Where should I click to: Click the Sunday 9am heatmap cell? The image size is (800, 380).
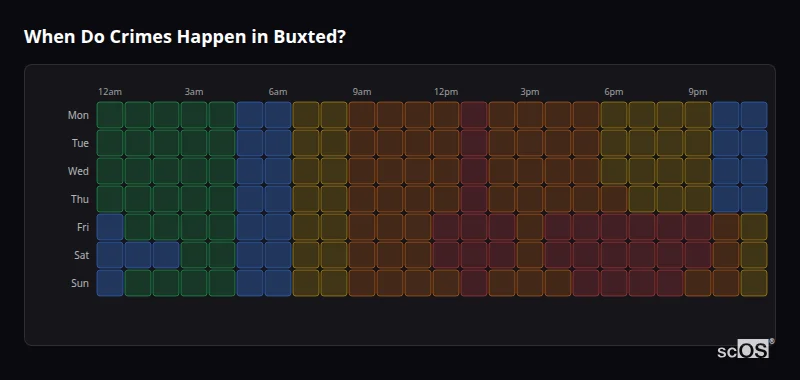pos(362,283)
